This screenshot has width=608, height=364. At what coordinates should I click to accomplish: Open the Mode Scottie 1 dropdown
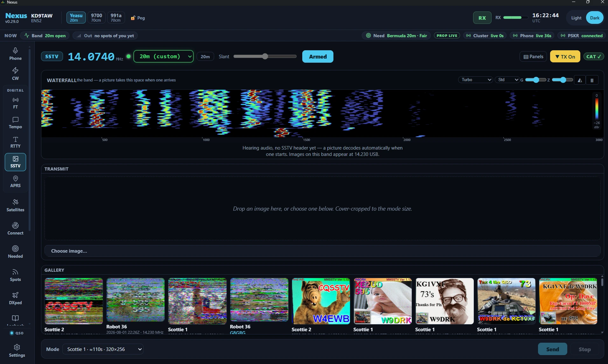[x=103, y=349]
